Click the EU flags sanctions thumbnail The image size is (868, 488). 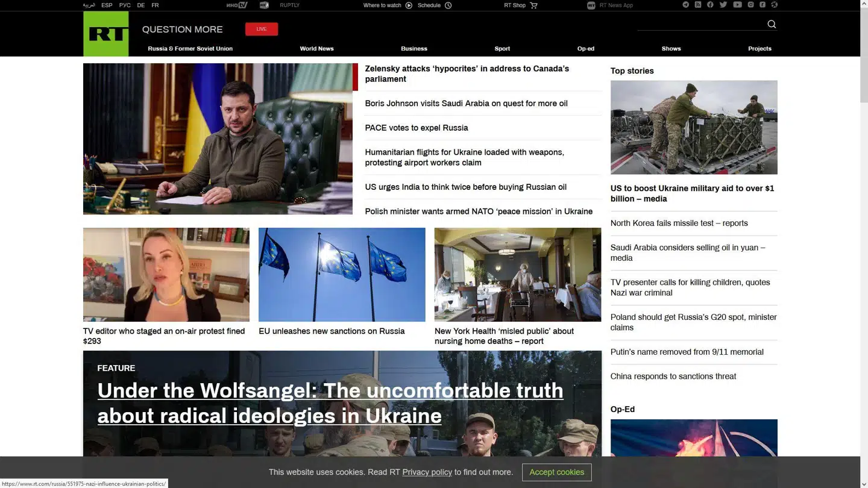pos(342,275)
